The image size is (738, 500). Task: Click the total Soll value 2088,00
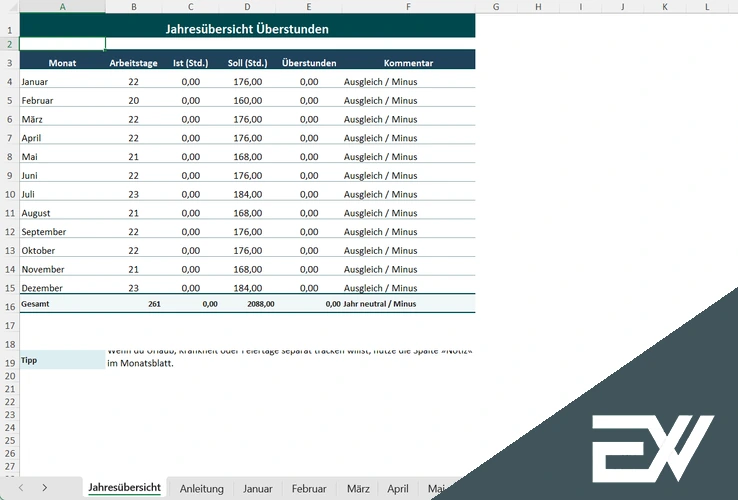pos(248,304)
